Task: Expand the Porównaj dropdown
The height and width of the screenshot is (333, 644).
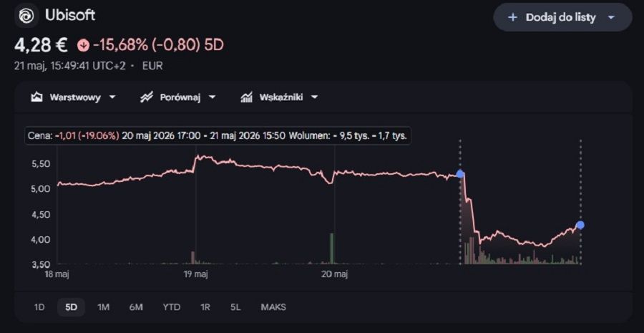Action: [212, 97]
